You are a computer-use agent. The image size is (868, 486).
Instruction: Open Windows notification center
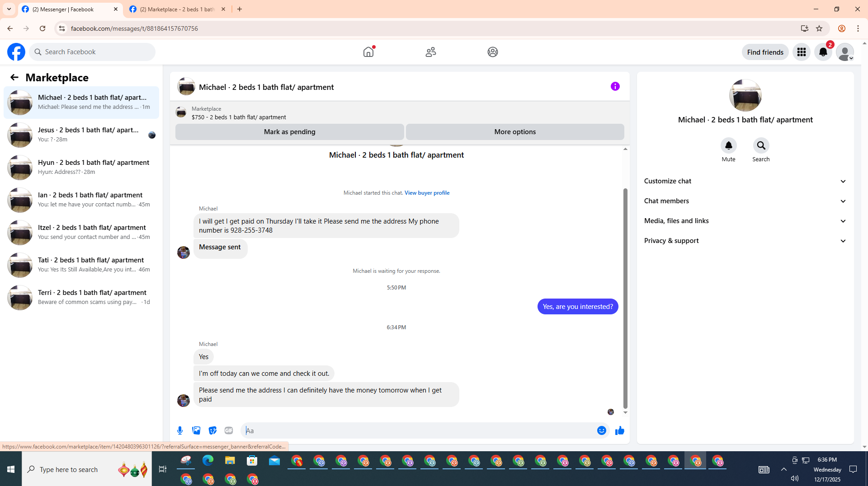click(x=854, y=469)
